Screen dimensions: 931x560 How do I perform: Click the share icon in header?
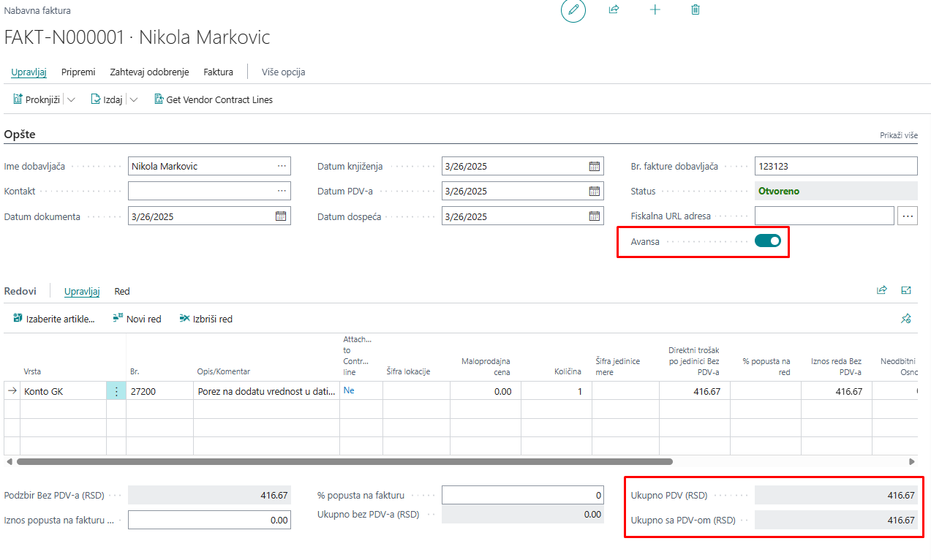614,10
